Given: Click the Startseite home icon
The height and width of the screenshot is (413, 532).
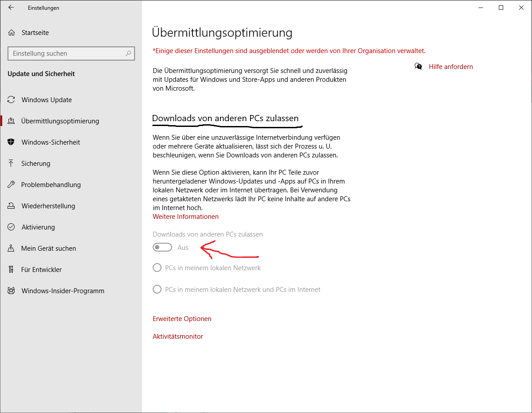Looking at the screenshot, I should (x=12, y=33).
